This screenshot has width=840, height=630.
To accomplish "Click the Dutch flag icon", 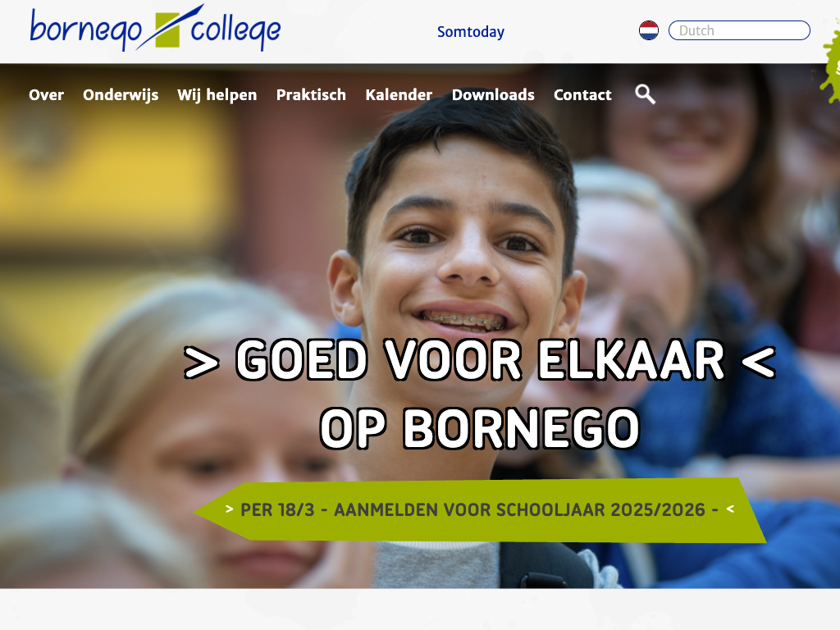I will tap(649, 30).
